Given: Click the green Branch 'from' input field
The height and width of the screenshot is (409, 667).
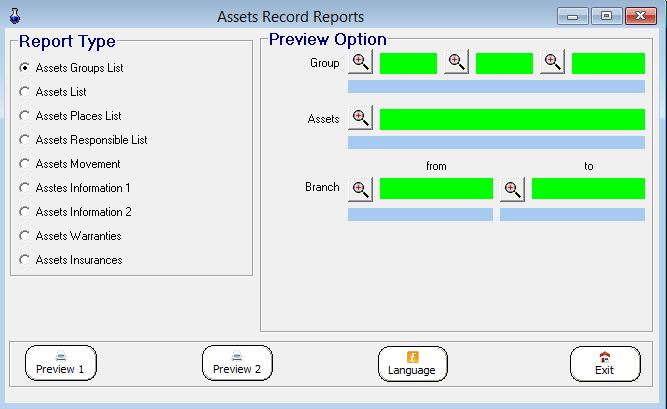Looking at the screenshot, I should 436,188.
